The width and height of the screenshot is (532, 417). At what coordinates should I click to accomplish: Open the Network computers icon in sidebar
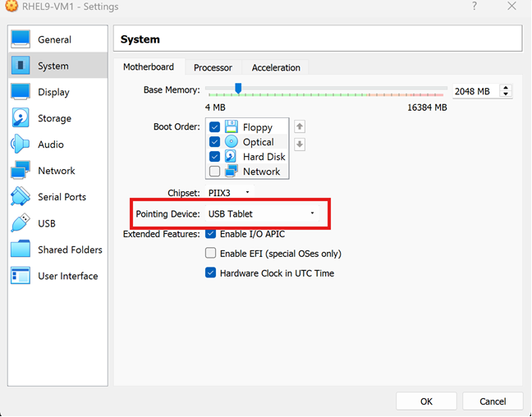[21, 170]
